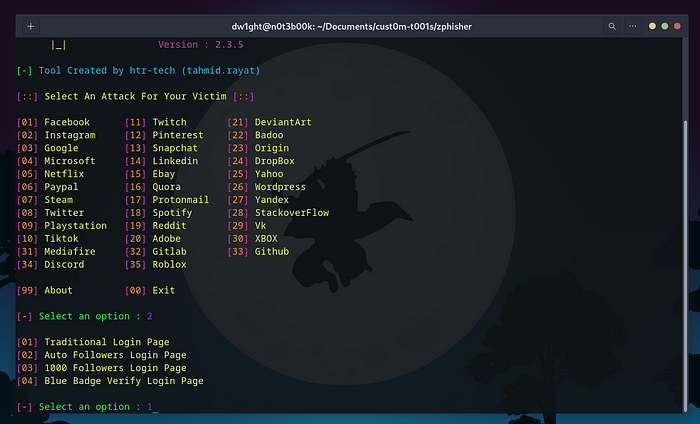Click the '[31] Mediafire' entry
Image resolution: width=700 pixels, height=424 pixels.
tap(56, 252)
